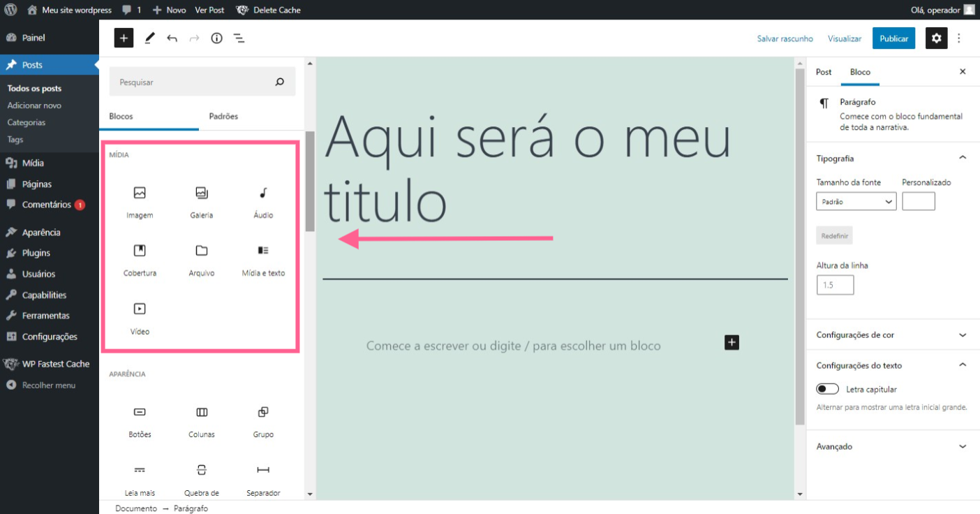Viewport: 980px width, 514px height.
Task: Open Configurações in admin menu
Action: point(50,337)
